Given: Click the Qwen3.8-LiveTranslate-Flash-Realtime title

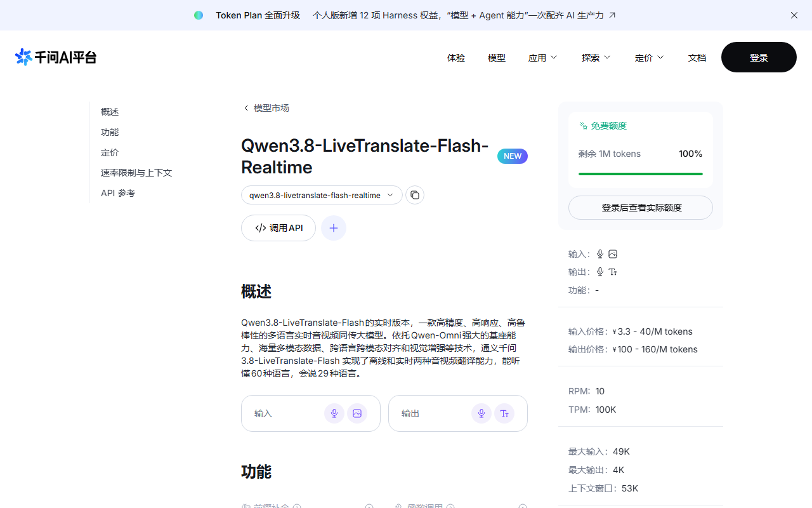Looking at the screenshot, I should pyautogui.click(x=365, y=156).
